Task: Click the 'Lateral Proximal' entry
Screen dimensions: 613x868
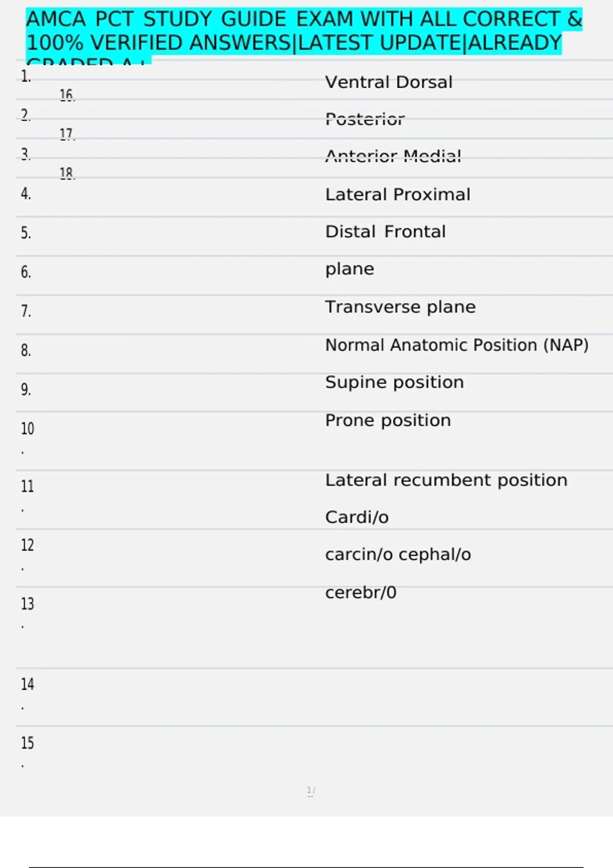Action: 398,195
